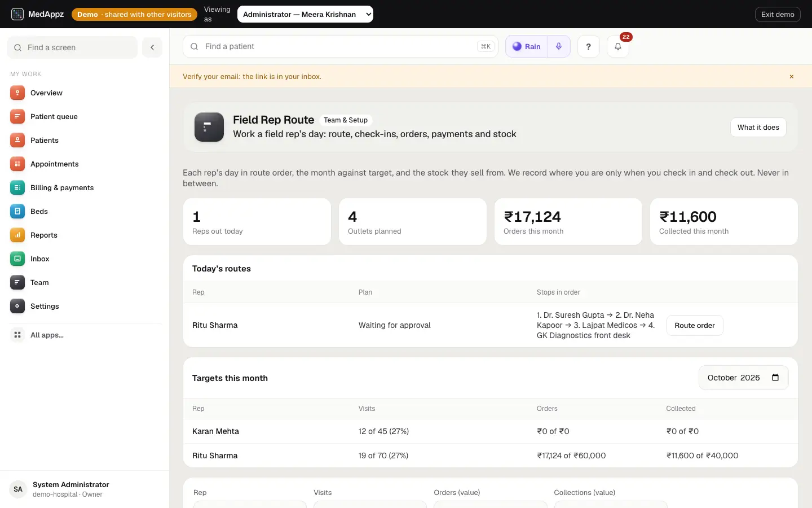The height and width of the screenshot is (508, 812).
Task: Open help question mark button
Action: [x=589, y=46]
